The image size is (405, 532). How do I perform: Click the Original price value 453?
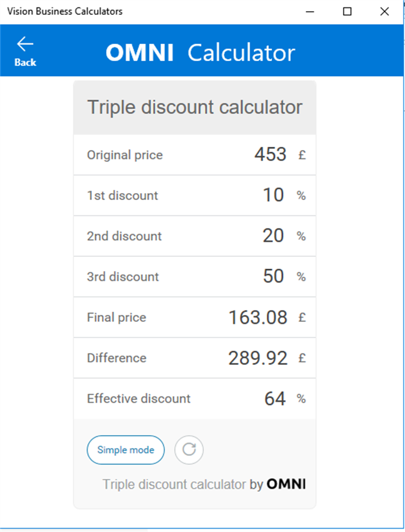(x=270, y=155)
